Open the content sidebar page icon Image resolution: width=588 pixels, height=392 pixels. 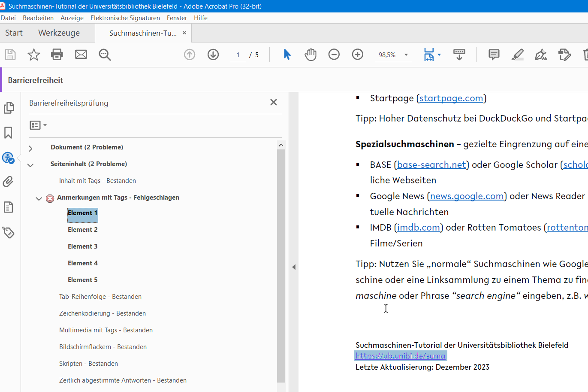8,207
